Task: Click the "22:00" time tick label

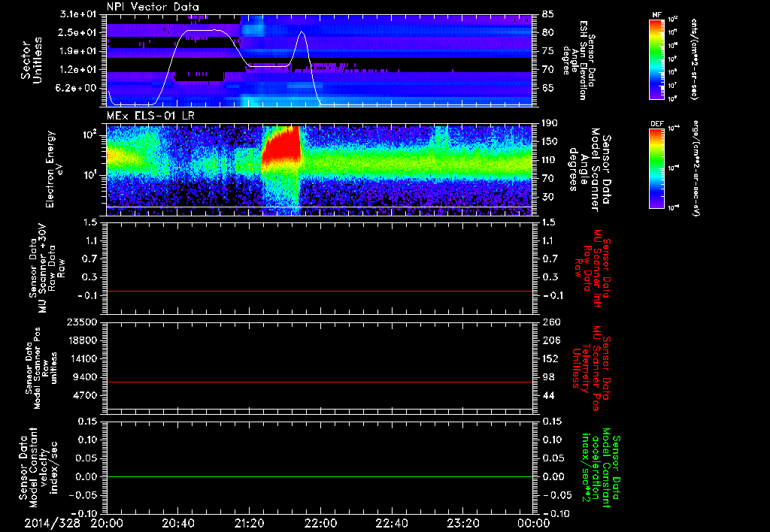Action: [x=320, y=523]
